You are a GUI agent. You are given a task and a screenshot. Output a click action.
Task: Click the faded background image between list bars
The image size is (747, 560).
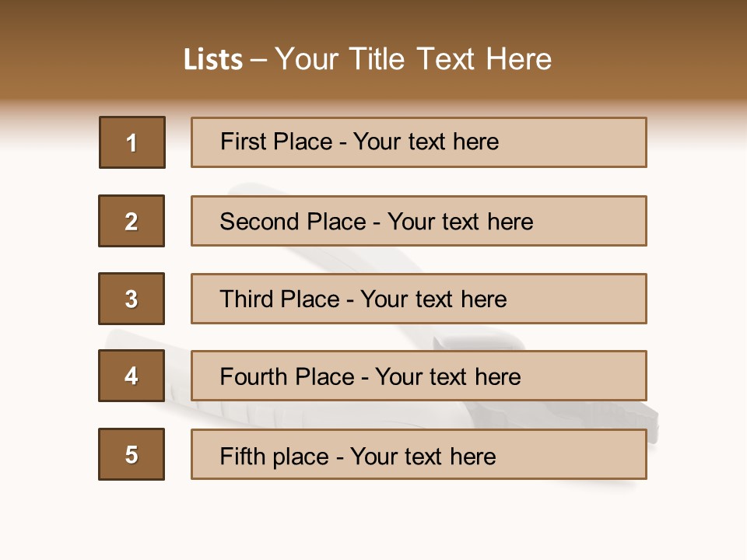coord(311,259)
